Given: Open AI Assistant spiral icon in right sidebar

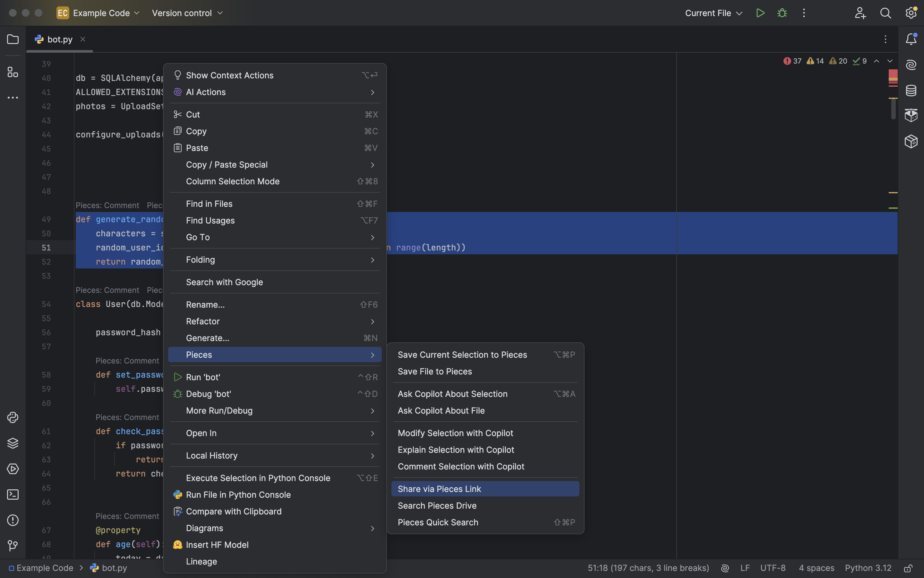Looking at the screenshot, I should 911,65.
